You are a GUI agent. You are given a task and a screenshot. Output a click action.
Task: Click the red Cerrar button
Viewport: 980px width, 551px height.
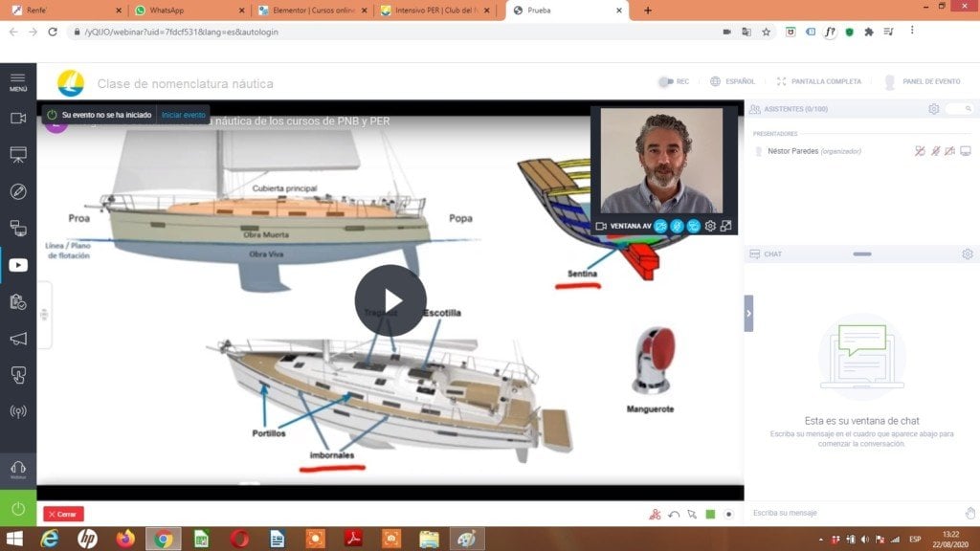[x=63, y=514]
